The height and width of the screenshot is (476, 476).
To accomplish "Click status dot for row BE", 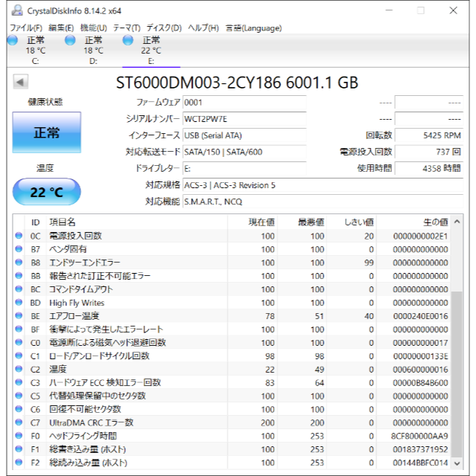I will coord(19,315).
